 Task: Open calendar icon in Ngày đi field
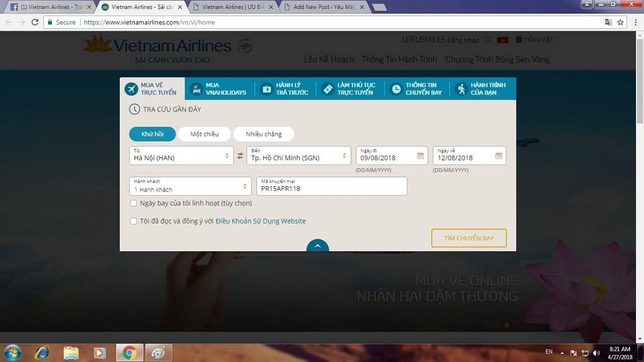click(x=420, y=156)
